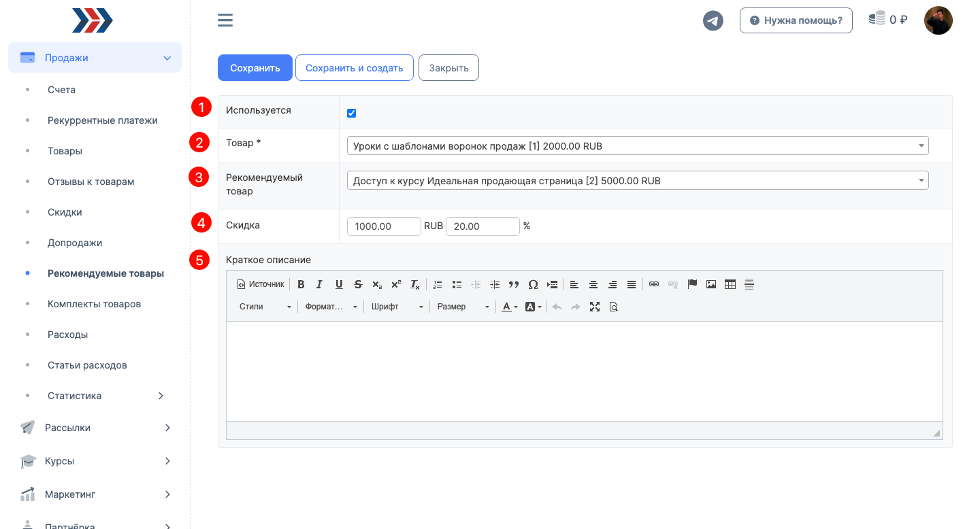This screenshot has width=980, height=529.
Task: Insert a block quote
Action: (x=514, y=284)
